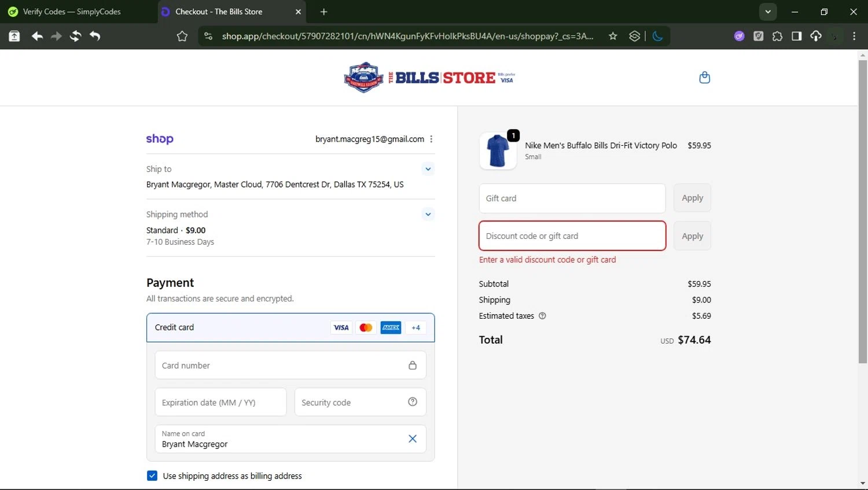Viewport: 868px width, 490px height.
Task: Click the Visa card logo
Action: pos(341,327)
